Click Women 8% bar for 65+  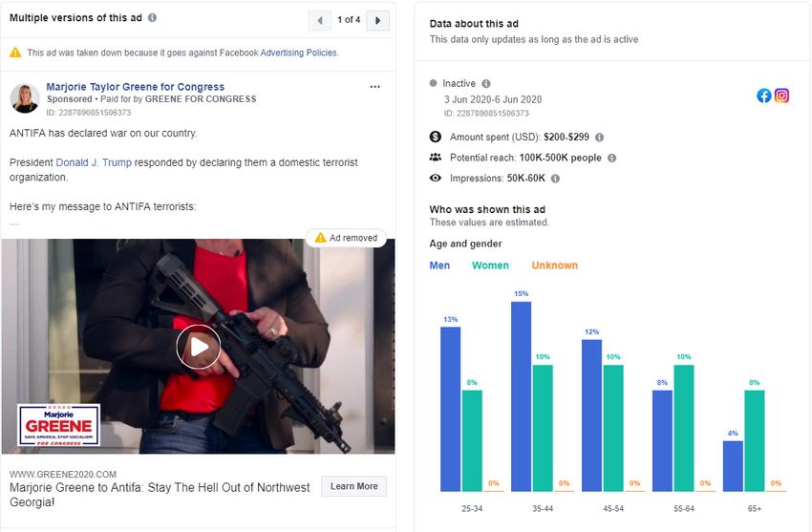point(755,440)
